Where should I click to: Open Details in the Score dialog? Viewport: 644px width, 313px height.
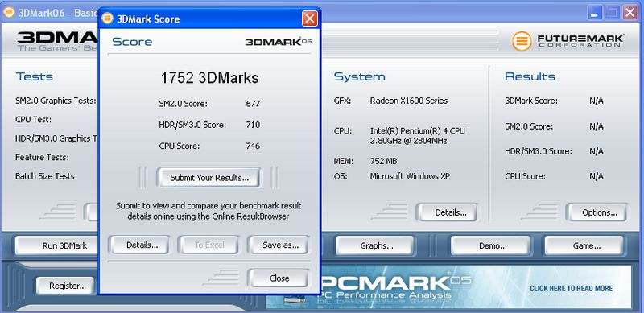(142, 245)
